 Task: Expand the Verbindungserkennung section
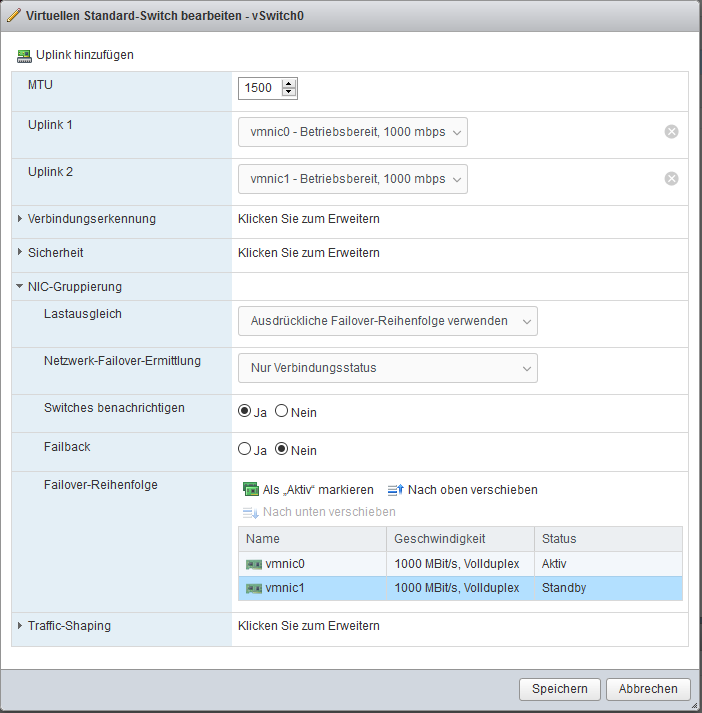(x=20, y=219)
